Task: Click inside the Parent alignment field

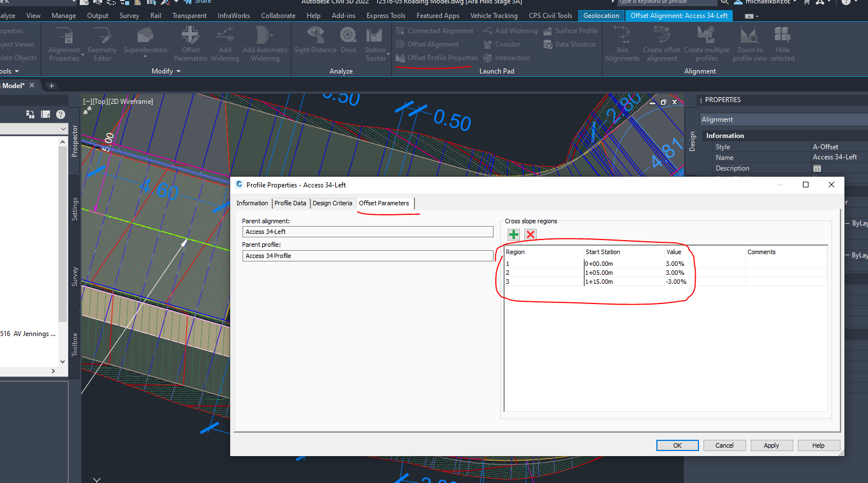Action: point(368,231)
